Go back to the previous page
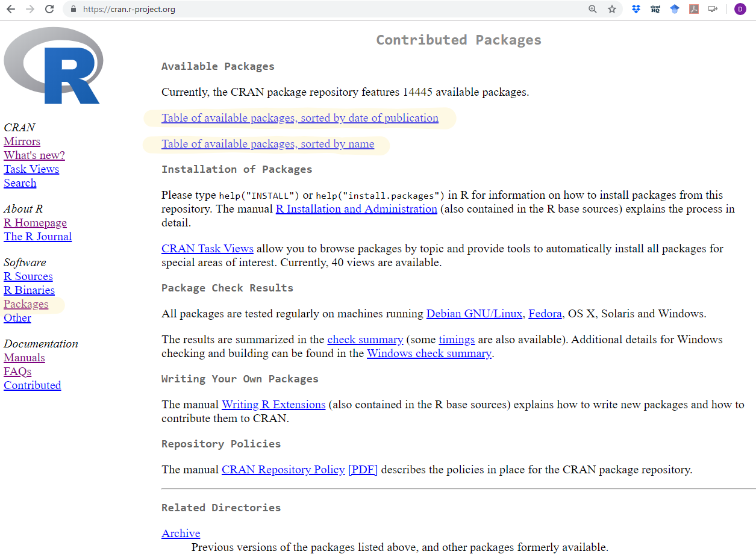 point(11,9)
